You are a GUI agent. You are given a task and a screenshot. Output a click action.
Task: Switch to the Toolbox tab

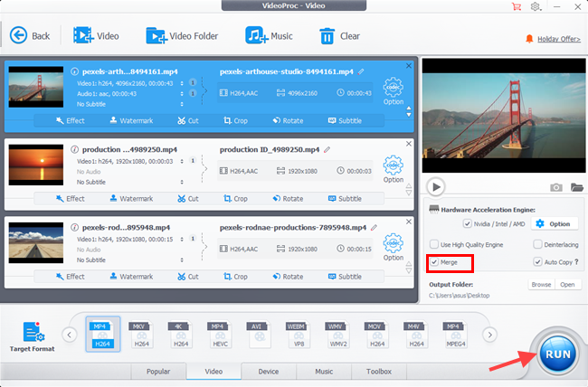pyautogui.click(x=379, y=372)
